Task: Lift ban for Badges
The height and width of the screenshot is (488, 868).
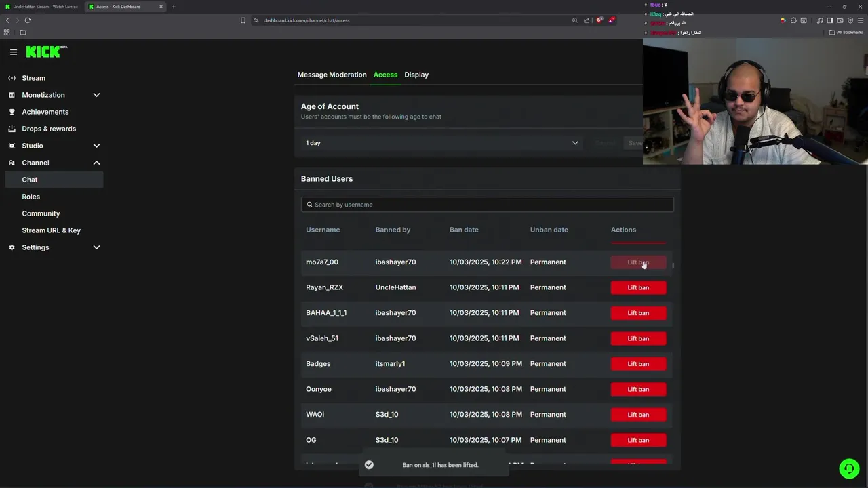Action: tap(638, 364)
